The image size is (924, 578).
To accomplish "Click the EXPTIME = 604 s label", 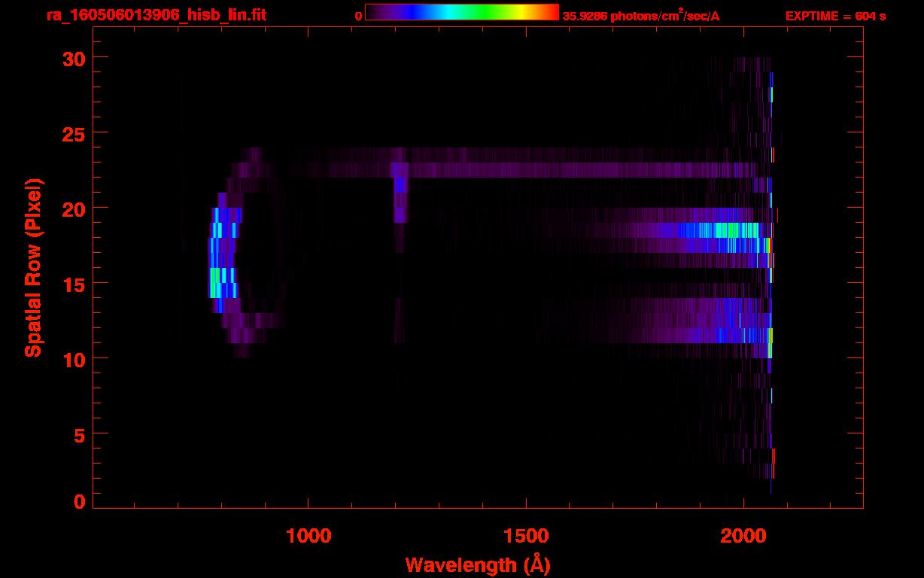I will [835, 16].
